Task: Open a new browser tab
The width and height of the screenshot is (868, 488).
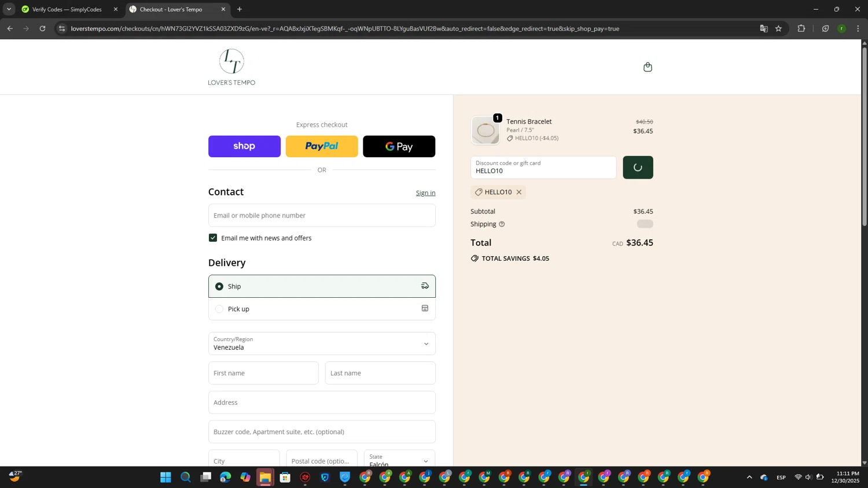Action: point(240,9)
